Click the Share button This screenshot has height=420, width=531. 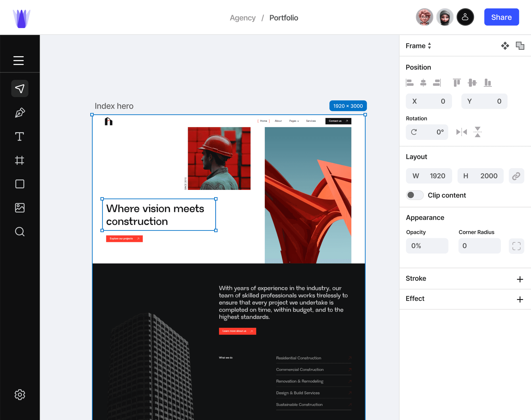[x=501, y=17]
